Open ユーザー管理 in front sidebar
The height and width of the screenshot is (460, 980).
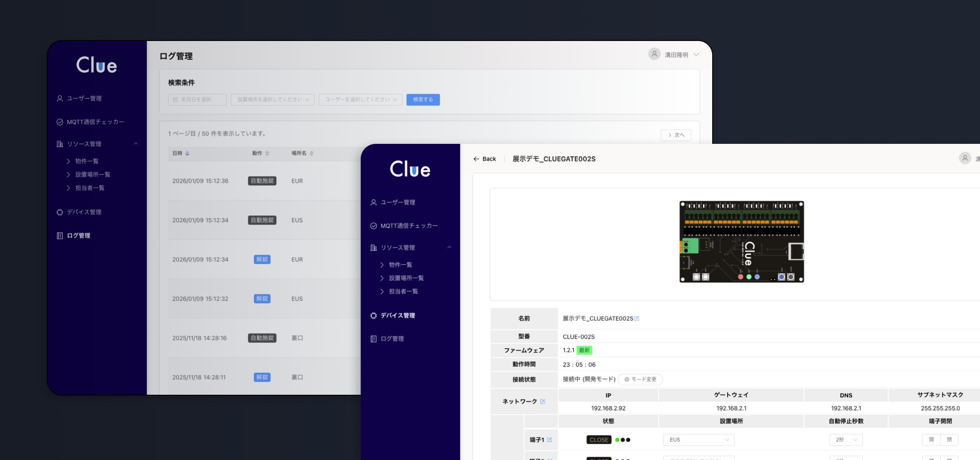click(x=398, y=202)
